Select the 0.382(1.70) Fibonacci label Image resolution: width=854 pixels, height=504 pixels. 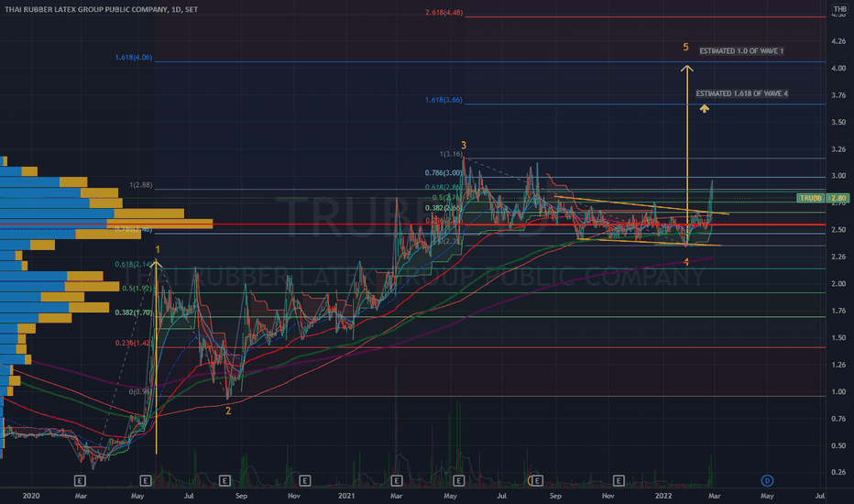134,312
